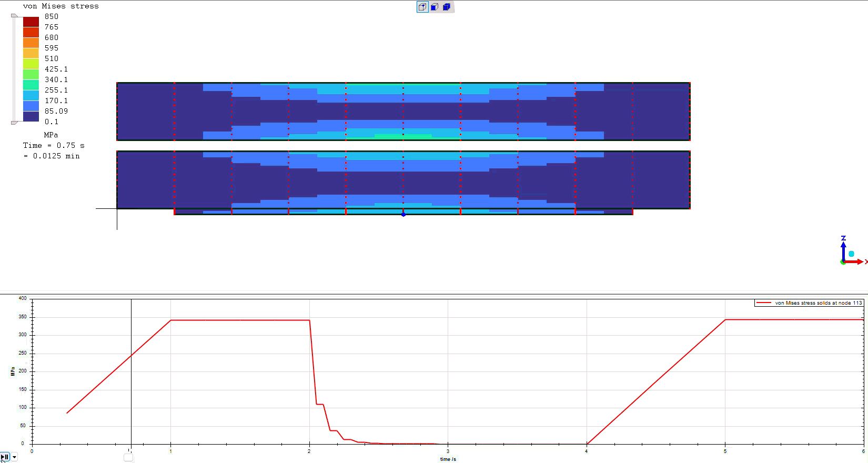Image resolution: width=868 pixels, height=463 pixels.
Task: Click the time slider thumb below the chart
Action: 128,457
